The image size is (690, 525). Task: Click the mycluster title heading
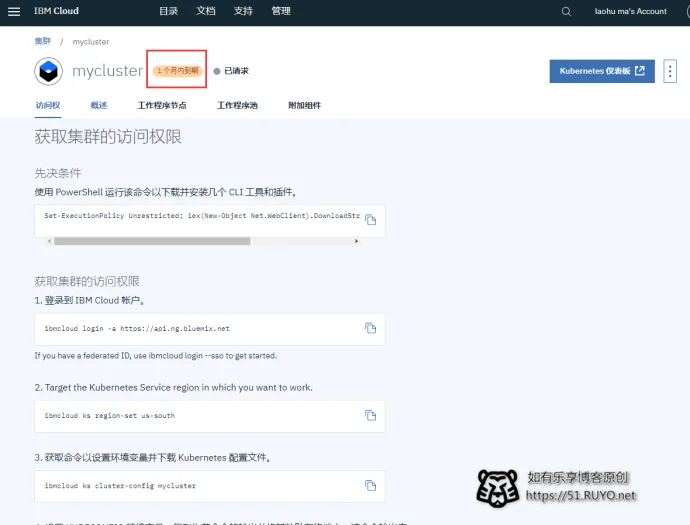[x=108, y=70]
